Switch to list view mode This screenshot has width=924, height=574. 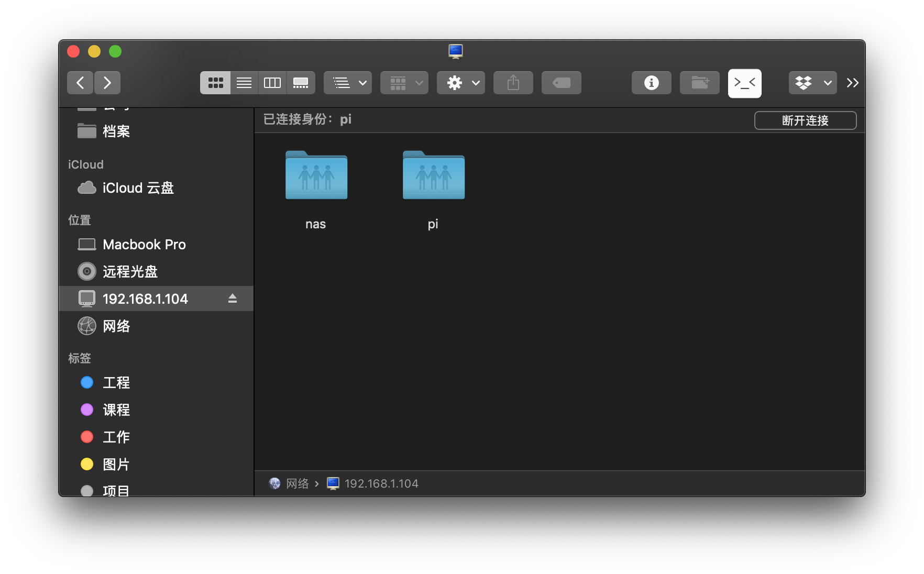click(x=244, y=83)
